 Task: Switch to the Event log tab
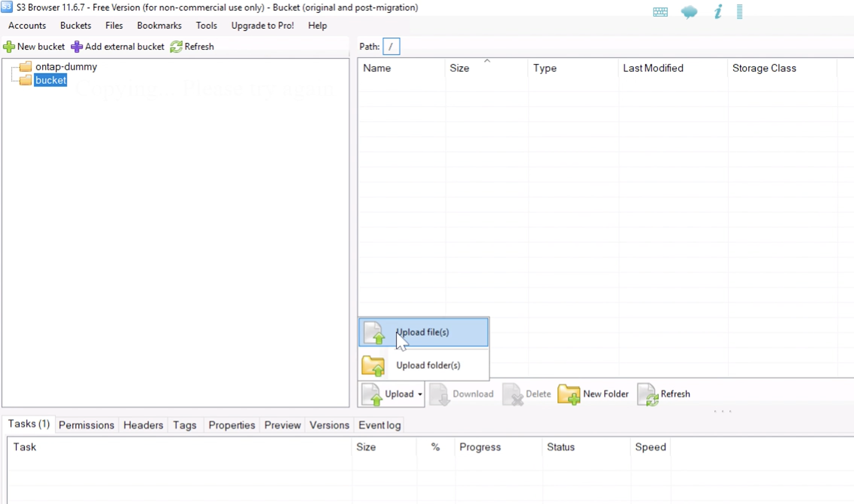click(379, 425)
